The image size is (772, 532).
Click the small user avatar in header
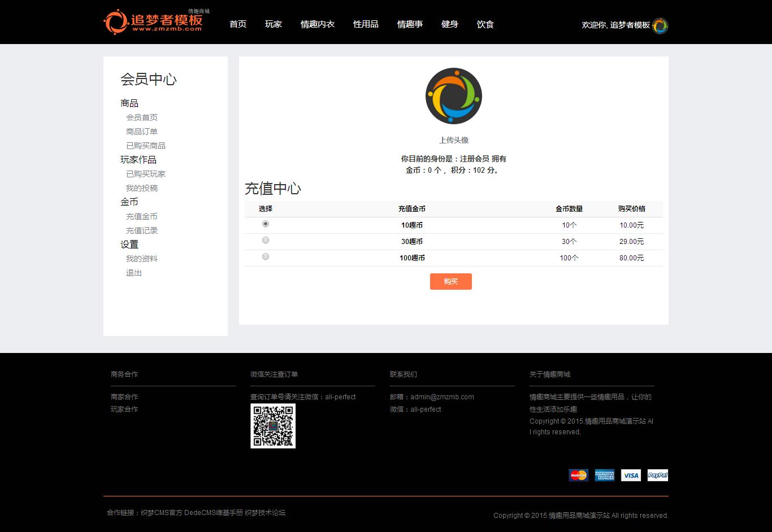pos(660,25)
